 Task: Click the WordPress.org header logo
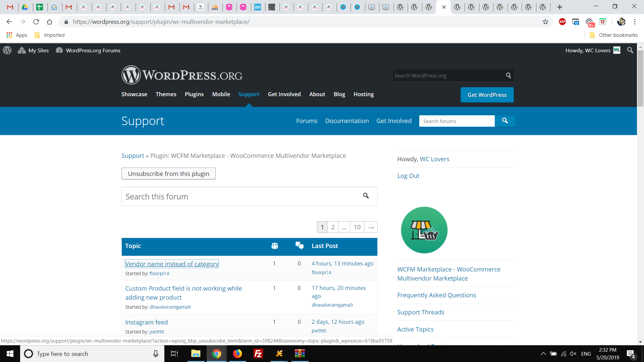182,75
